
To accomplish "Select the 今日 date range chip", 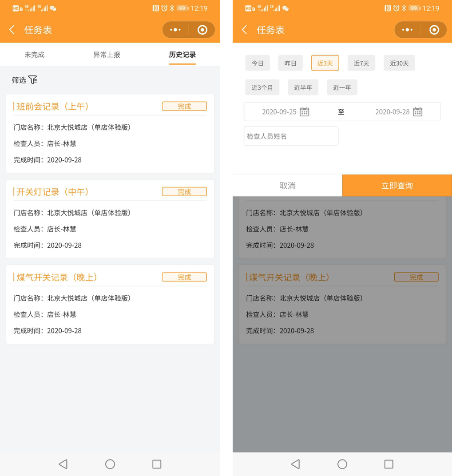I will pos(258,63).
